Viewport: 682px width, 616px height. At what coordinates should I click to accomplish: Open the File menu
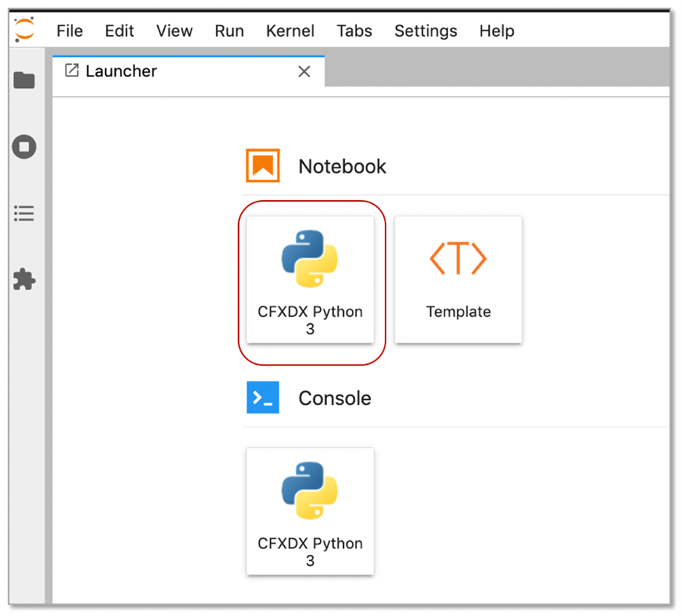tap(69, 31)
